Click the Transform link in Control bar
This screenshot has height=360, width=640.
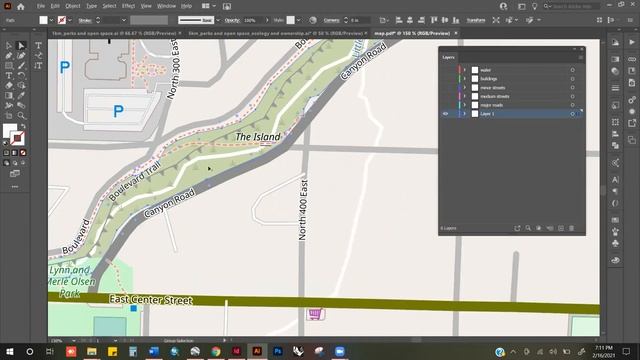476,20
